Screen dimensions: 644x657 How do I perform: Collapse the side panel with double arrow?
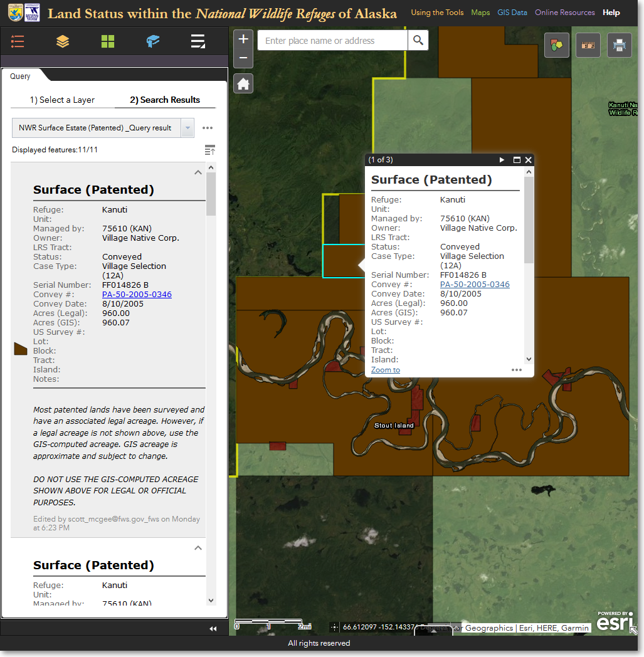(x=213, y=628)
